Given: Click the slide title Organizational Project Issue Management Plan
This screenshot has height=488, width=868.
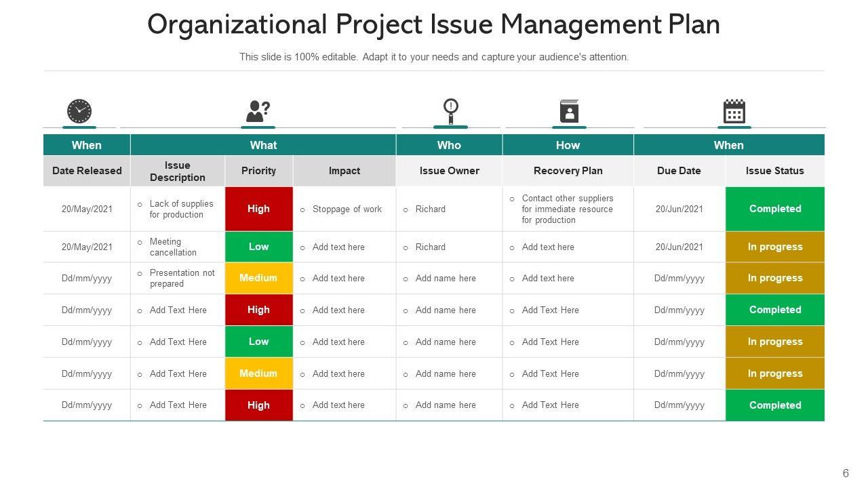Looking at the screenshot, I should click(434, 25).
